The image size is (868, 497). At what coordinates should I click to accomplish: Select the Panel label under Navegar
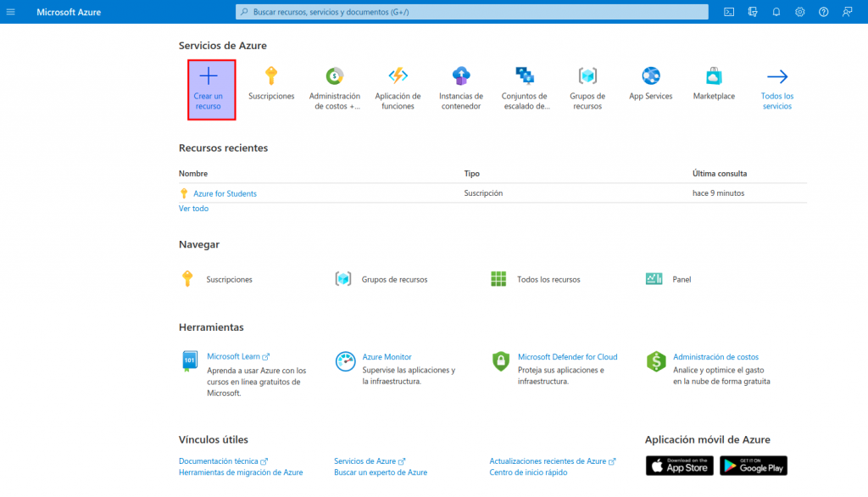(682, 279)
